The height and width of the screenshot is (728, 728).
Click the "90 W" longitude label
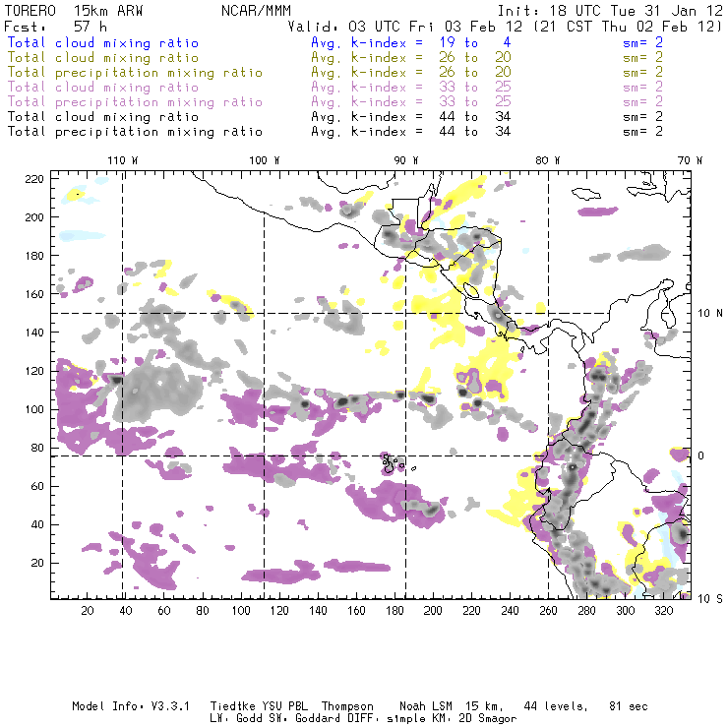[x=405, y=160]
